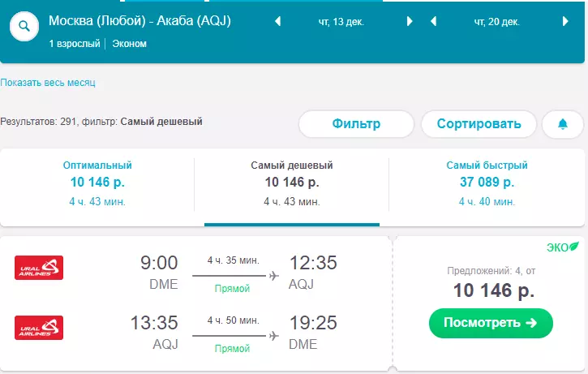Open the Фильтр options
This screenshot has width=588, height=374.
(356, 124)
